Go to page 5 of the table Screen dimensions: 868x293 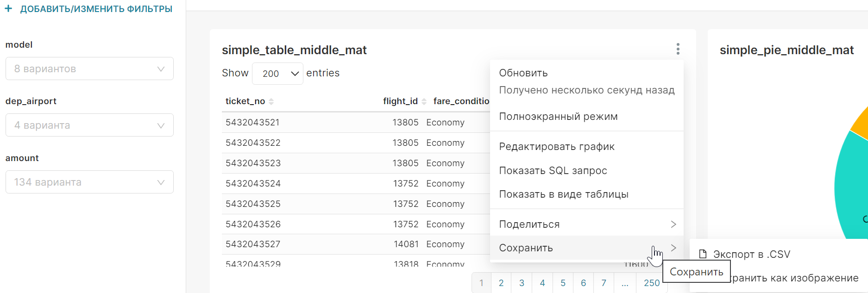click(563, 283)
